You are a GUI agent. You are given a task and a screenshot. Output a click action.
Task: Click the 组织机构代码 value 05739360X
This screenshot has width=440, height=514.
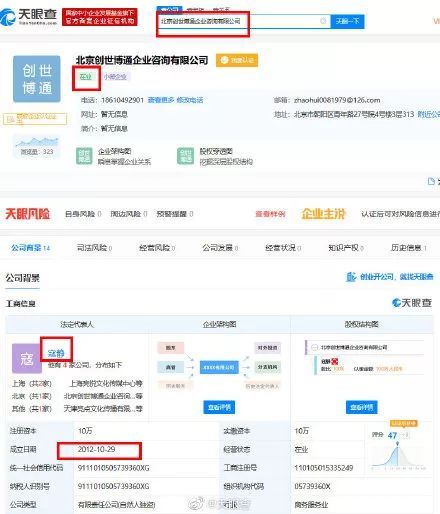[312, 486]
